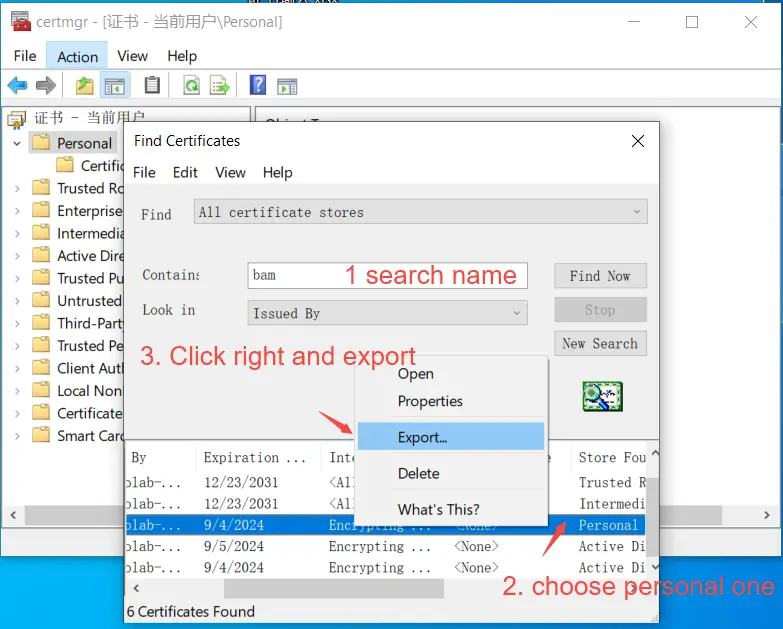Click the green Refresh toolbar icon
This screenshot has height=629, width=783.
192,85
